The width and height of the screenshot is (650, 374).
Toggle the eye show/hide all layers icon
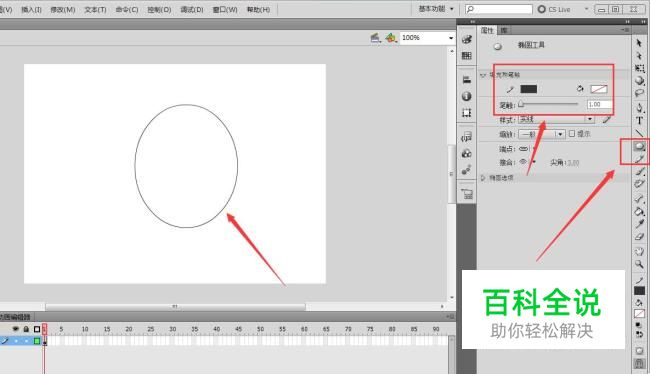tap(15, 329)
